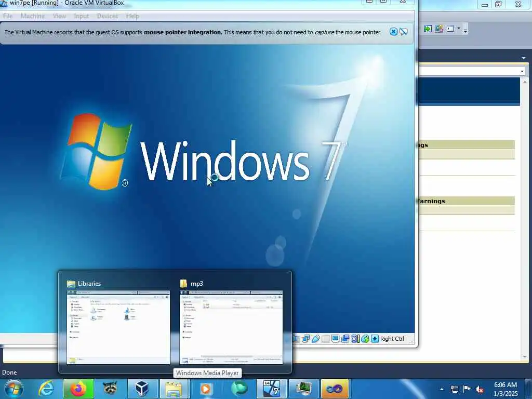Open the Help menu in VirtualBox
The image size is (532, 399).
coord(132,16)
